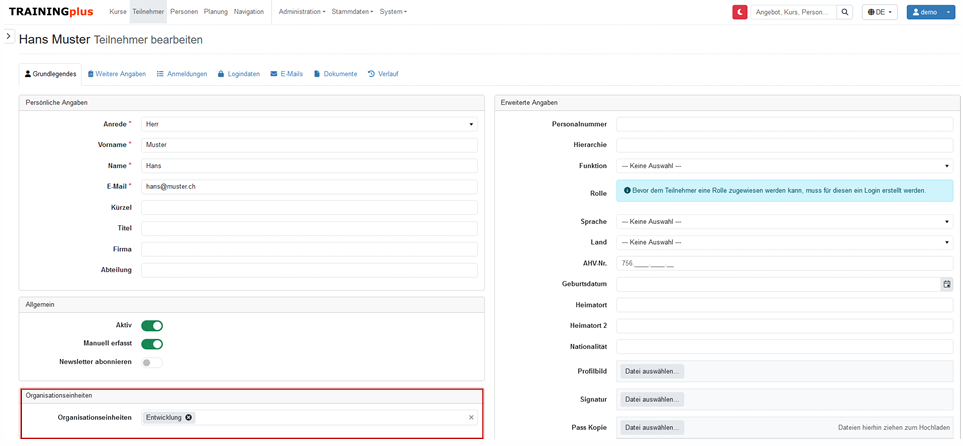Switch to Weitere Angaben tab
This screenshot has height=446, width=963.
[117, 74]
